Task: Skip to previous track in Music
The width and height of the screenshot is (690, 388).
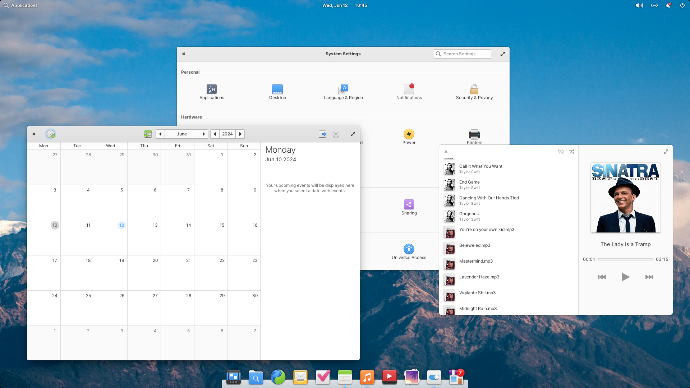Action: point(602,277)
